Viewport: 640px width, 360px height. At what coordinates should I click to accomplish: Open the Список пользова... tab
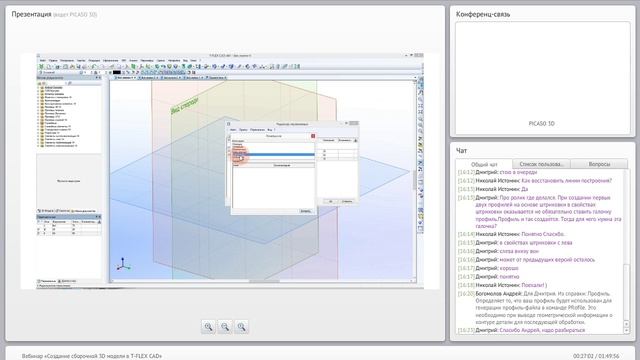click(541, 164)
